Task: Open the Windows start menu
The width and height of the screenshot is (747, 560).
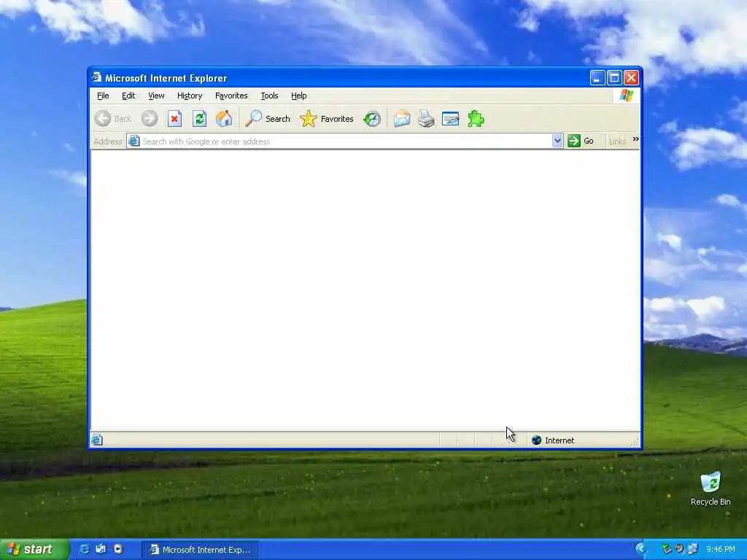Action: coord(34,550)
